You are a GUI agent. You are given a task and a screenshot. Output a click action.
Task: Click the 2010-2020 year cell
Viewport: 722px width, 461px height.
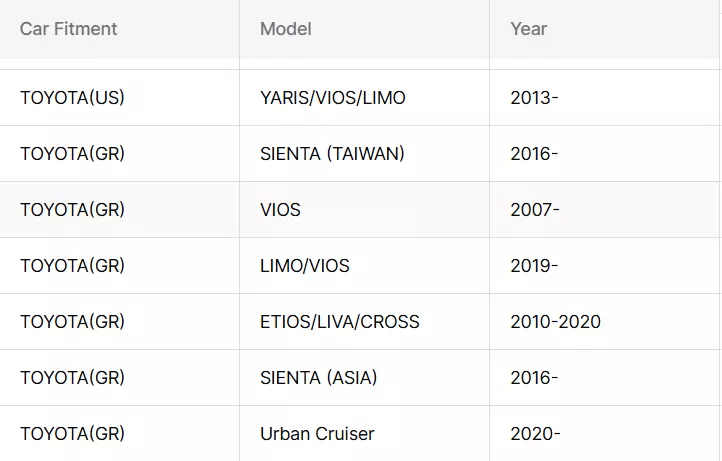pos(604,322)
